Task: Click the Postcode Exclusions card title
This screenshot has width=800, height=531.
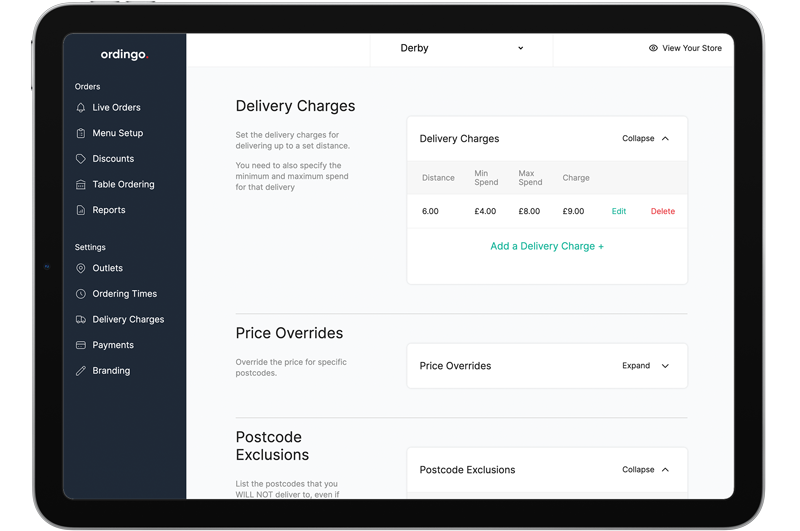Action: [x=467, y=470]
